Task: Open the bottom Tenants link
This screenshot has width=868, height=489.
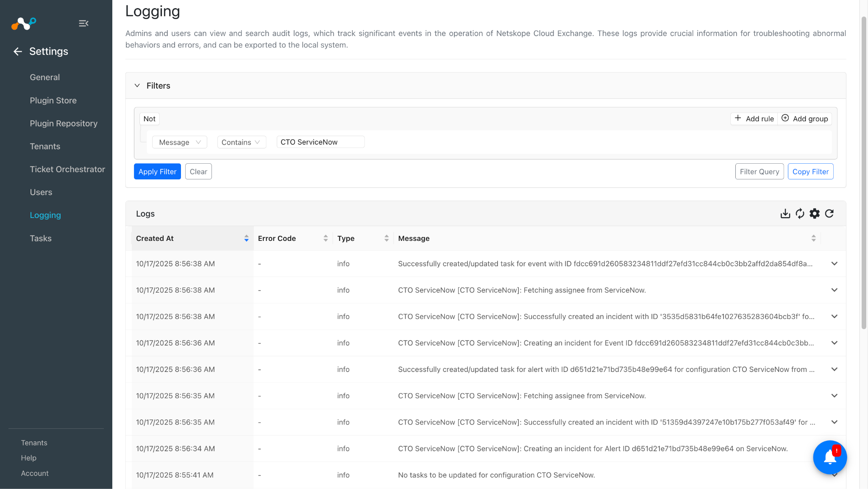Action: [x=34, y=443]
